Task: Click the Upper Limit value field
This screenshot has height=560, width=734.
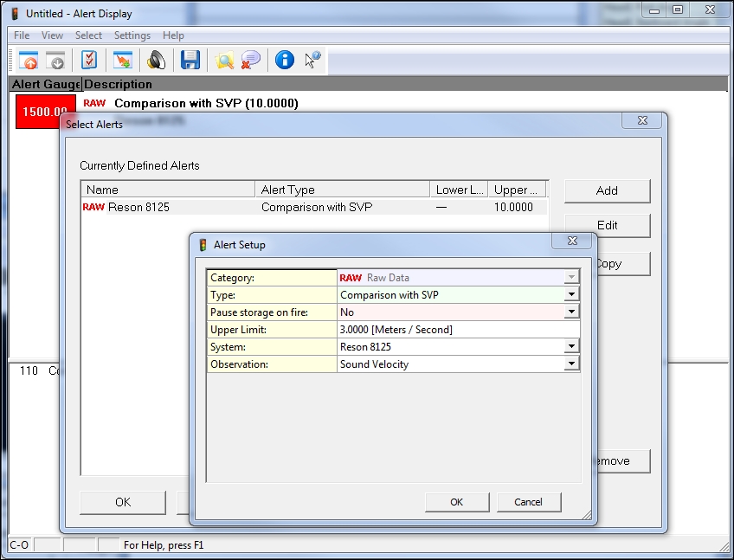Action: [457, 330]
